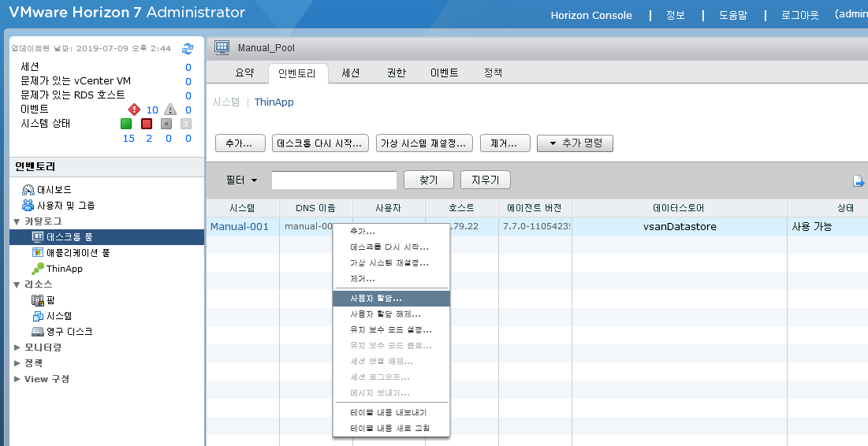Switch to the 세션 tab
Viewport: 868px width, 446px height.
[x=350, y=72]
